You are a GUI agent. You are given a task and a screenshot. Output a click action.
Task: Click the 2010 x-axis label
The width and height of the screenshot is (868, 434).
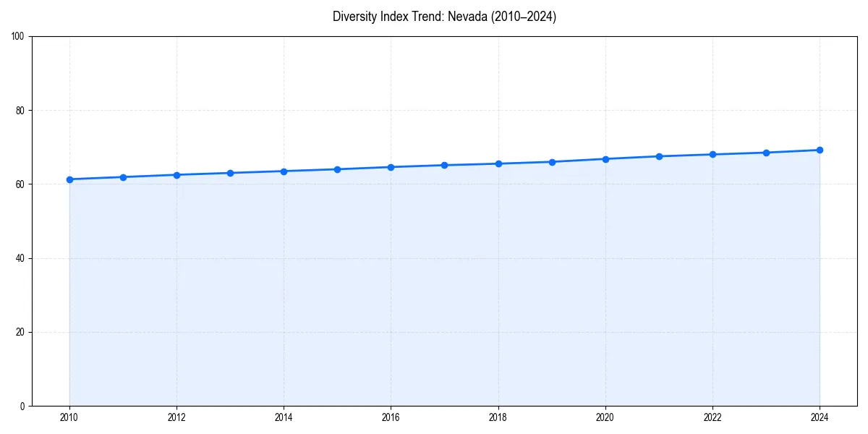pos(69,417)
